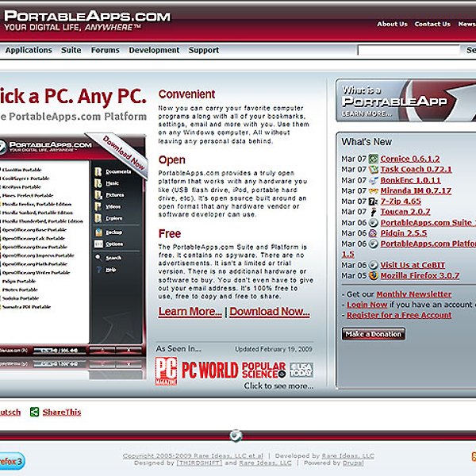
Task: Click the Make a Donation button
Action: [374, 334]
